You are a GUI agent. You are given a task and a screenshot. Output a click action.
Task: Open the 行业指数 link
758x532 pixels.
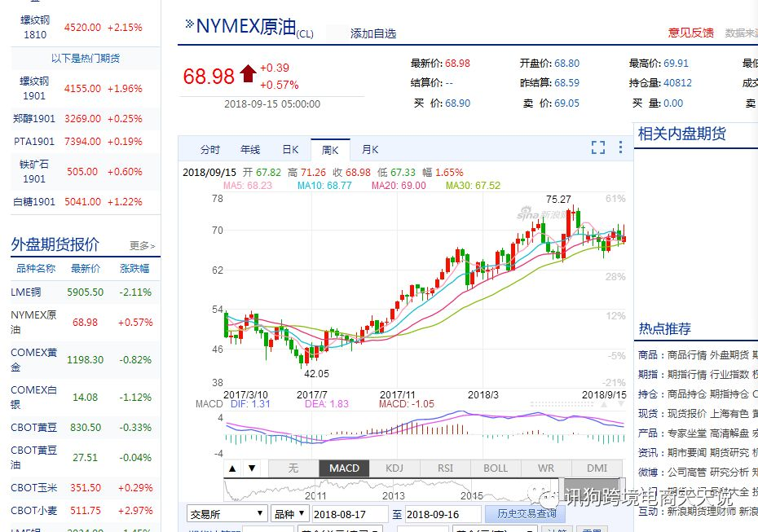point(729,375)
